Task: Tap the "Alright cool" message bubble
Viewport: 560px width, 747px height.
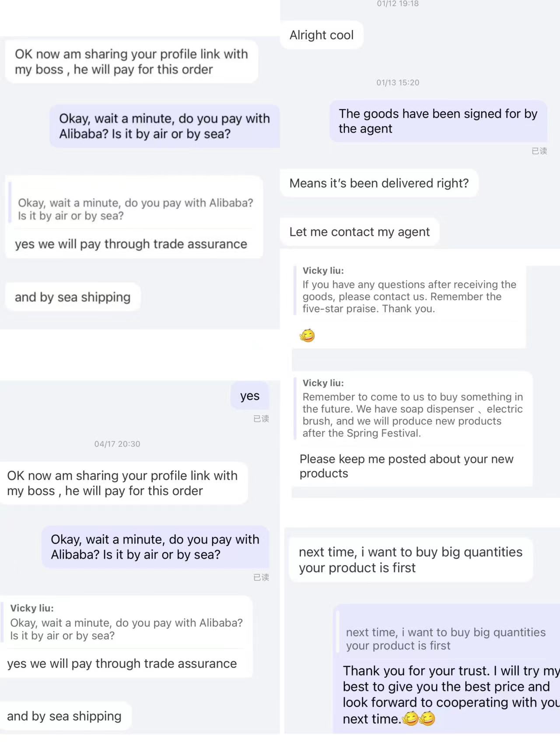Action: 322,35
